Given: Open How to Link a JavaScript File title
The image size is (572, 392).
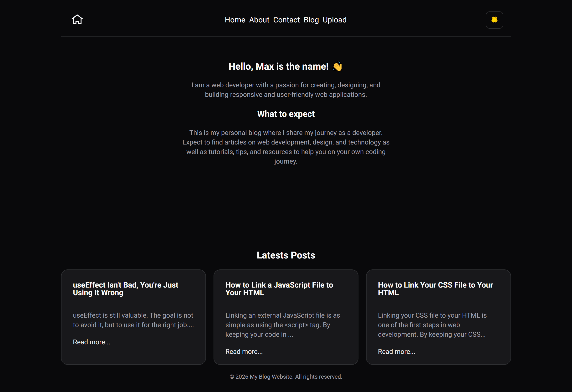Looking at the screenshot, I should pyautogui.click(x=279, y=289).
